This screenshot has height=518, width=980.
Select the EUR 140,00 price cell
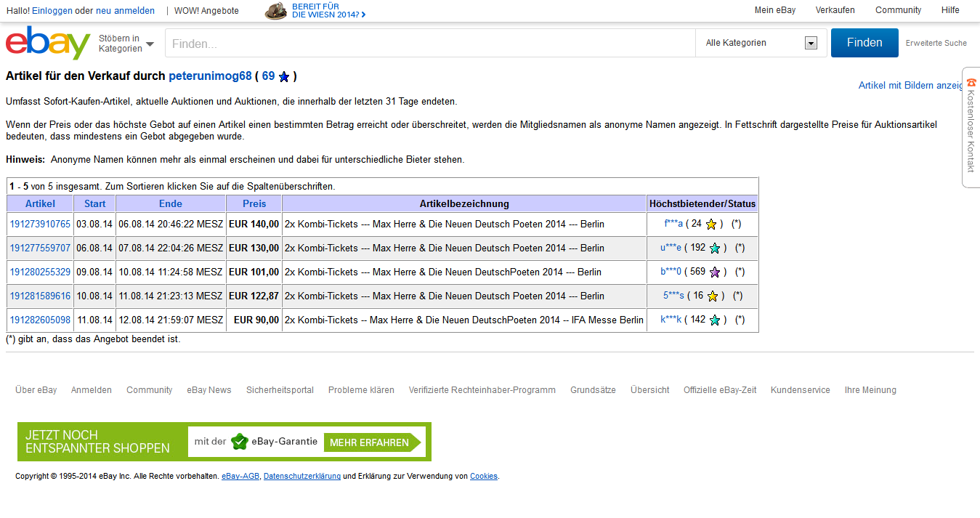(254, 224)
